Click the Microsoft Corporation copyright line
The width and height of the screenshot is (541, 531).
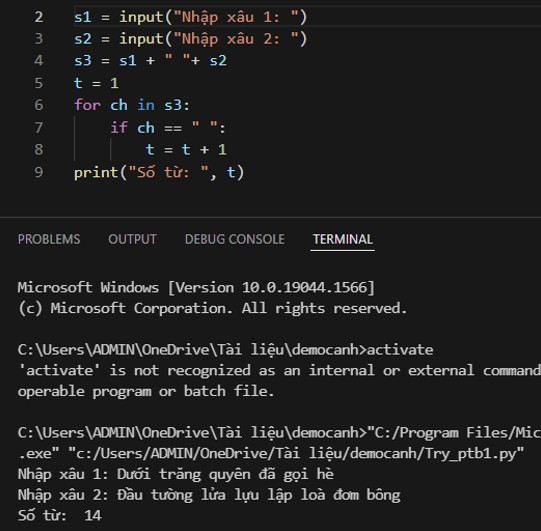pos(213,308)
